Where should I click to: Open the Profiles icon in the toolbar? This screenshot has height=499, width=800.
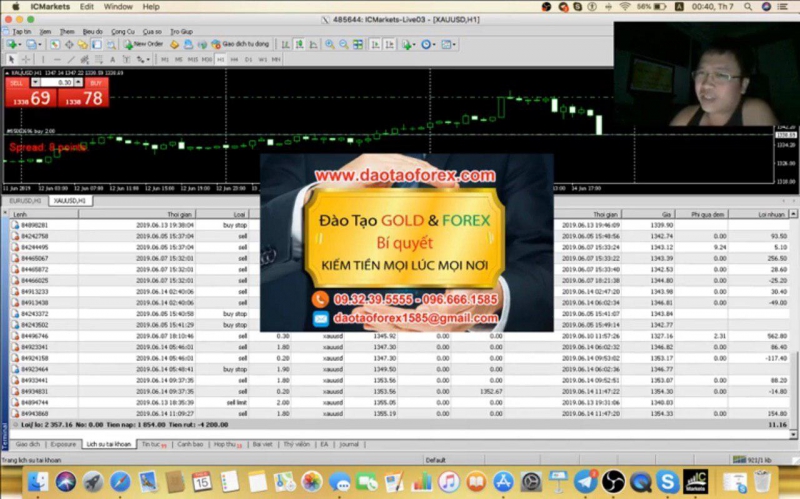(x=31, y=44)
